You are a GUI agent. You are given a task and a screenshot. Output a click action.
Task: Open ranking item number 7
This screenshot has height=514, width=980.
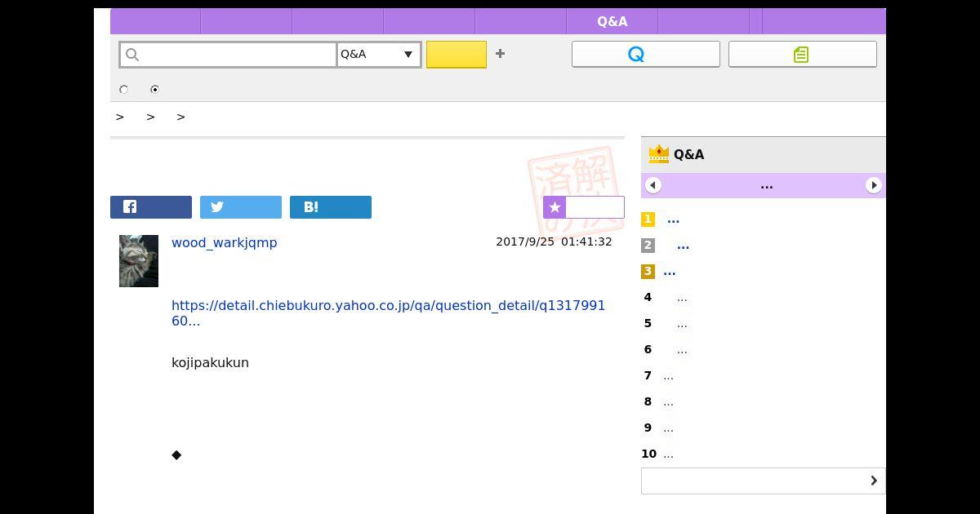pyautogui.click(x=668, y=376)
